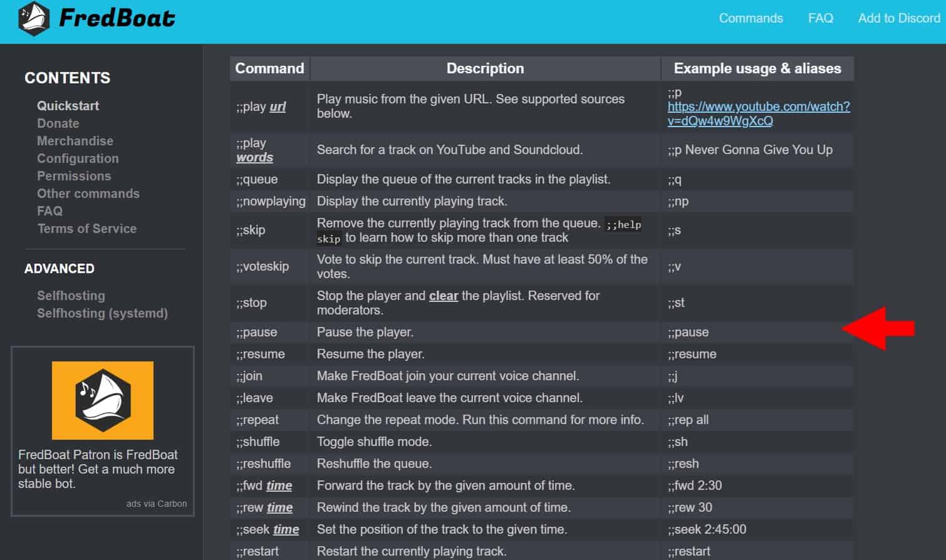Click the ;;seek 2:45:00 example
The width and height of the screenshot is (946, 560).
[x=707, y=529]
